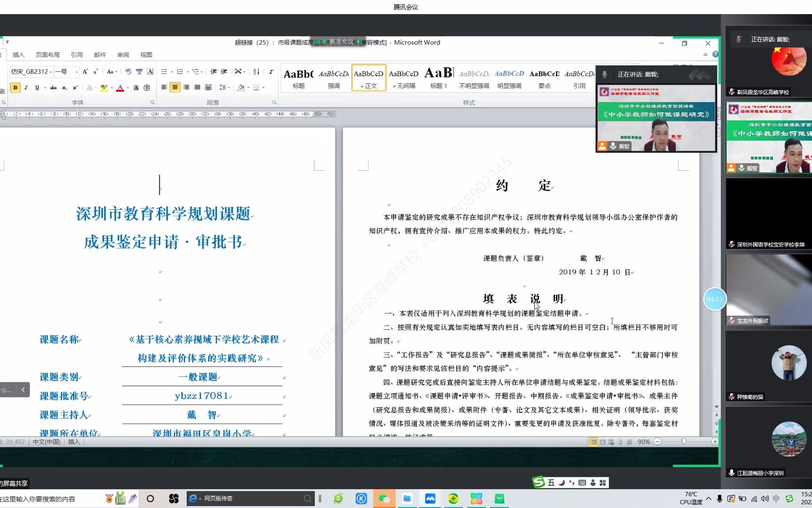This screenshot has width=812, height=508.
Task: Click the Phonetic Guide icon
Action: pyautogui.click(x=139, y=71)
